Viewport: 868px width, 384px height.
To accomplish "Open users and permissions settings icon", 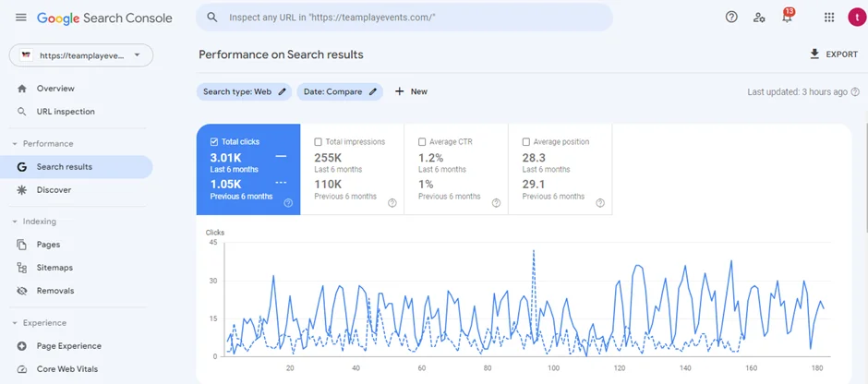I will point(759,18).
